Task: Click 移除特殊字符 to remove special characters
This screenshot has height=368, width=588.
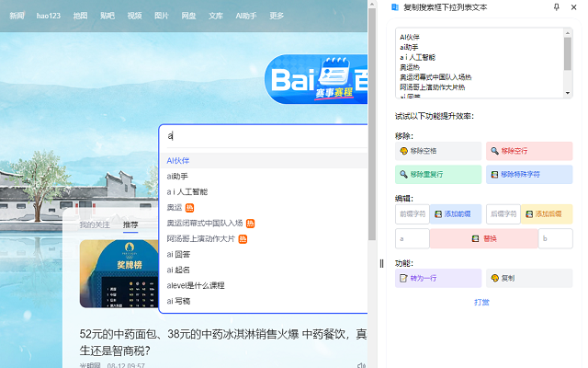Action: point(529,174)
